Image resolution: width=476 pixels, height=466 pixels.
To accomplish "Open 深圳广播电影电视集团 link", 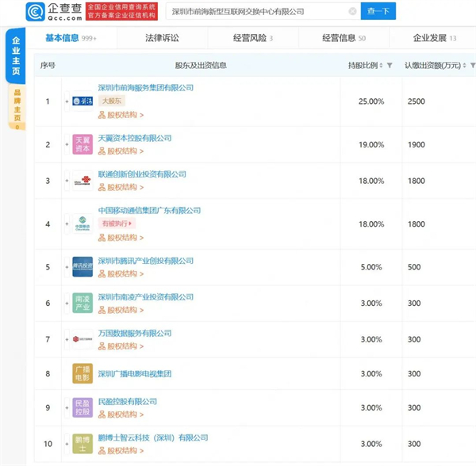I will [135, 373].
